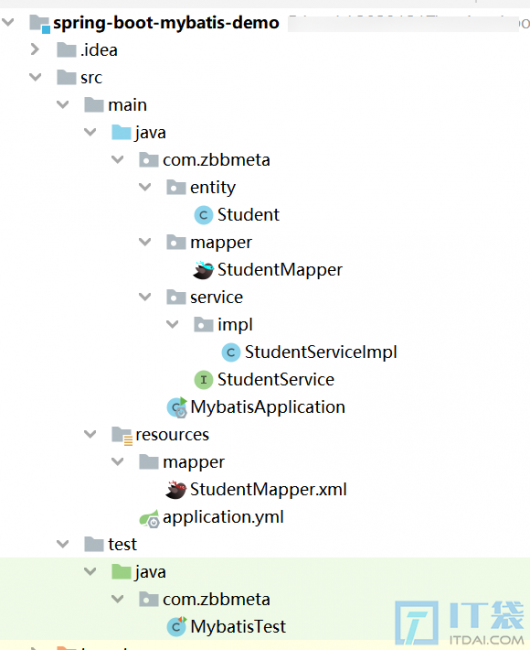This screenshot has width=530, height=650.
Task: Click the StudentService interface icon
Action: (x=203, y=380)
